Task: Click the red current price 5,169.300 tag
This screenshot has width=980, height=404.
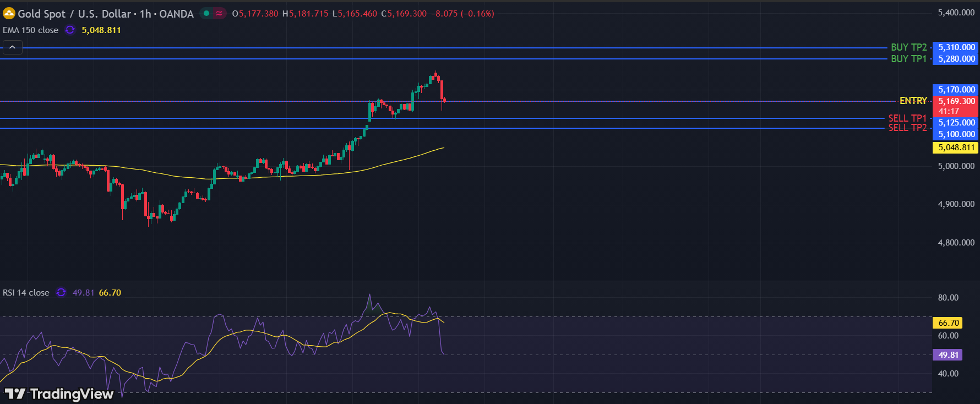Action: coord(956,101)
